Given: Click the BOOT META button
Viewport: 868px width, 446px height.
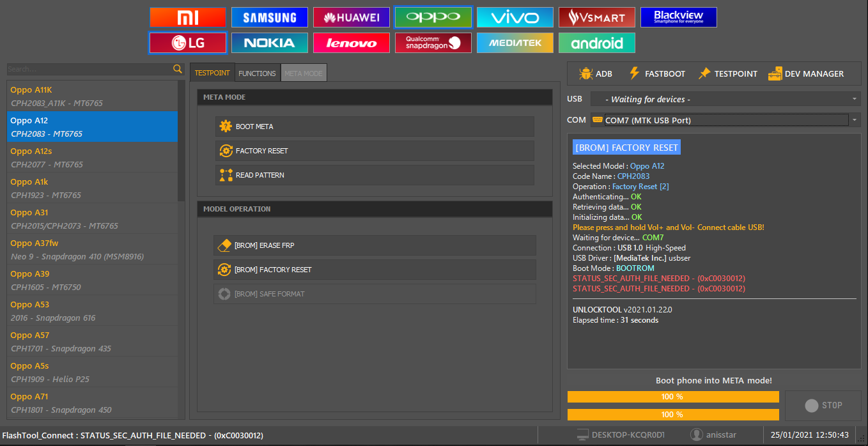Looking at the screenshot, I should (x=375, y=127).
